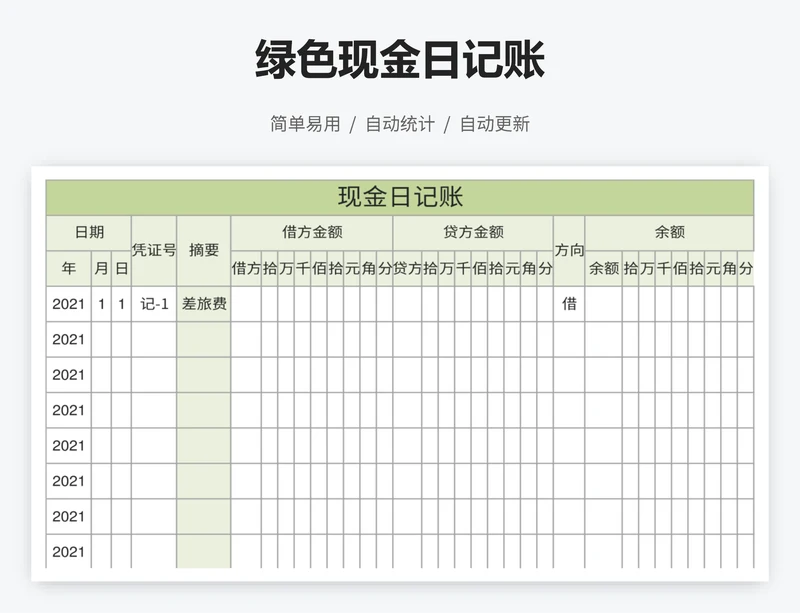Pick 角 header in the 余额 group
This screenshot has width=800, height=613.
[x=729, y=268]
